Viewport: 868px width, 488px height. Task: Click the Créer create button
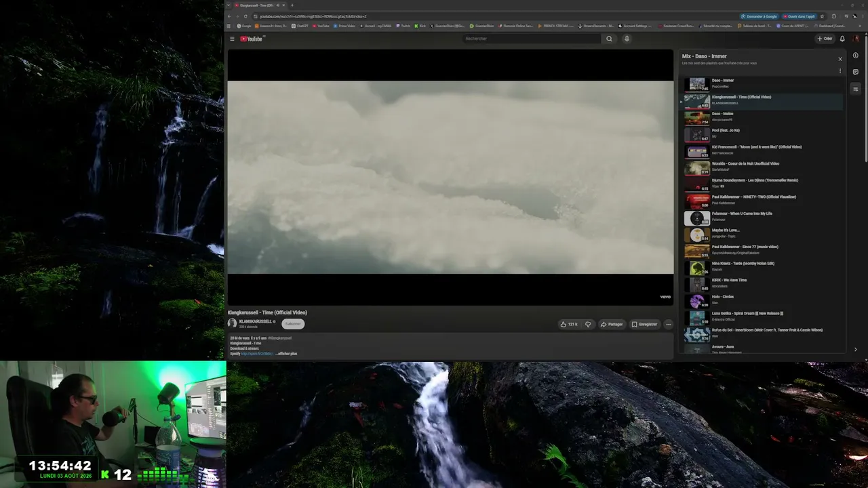pyautogui.click(x=825, y=39)
